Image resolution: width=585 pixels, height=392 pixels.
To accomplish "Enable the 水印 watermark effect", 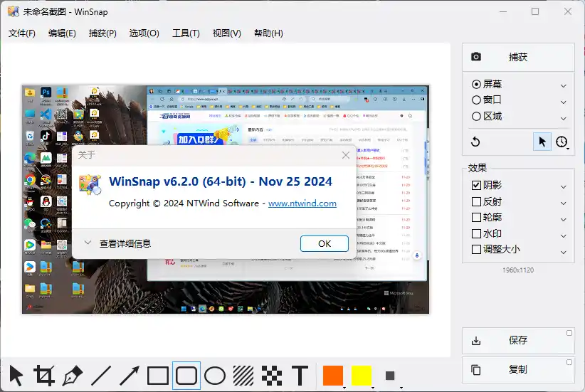I will [476, 233].
